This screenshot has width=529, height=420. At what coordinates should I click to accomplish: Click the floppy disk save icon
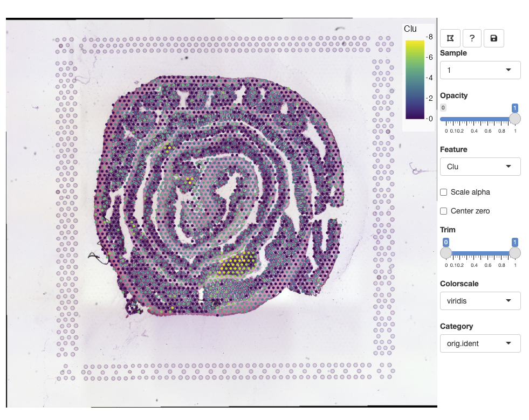pyautogui.click(x=493, y=38)
